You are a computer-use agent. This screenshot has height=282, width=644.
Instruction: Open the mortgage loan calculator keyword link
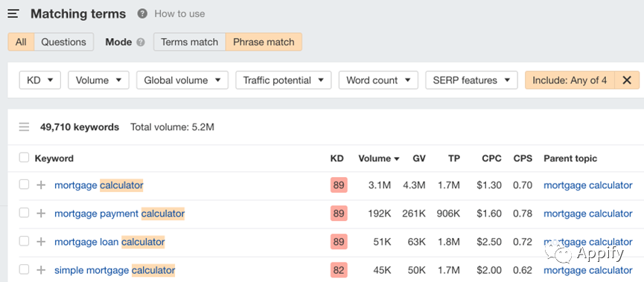pos(109,242)
